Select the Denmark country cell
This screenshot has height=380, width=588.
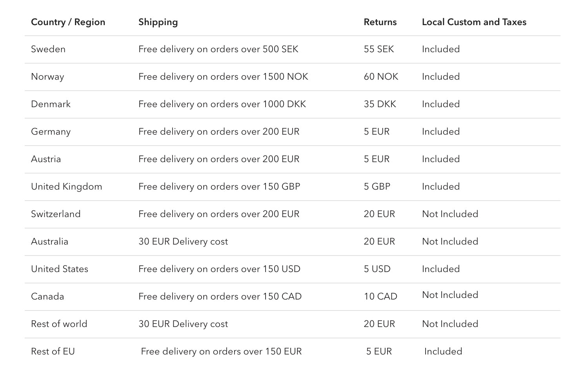tap(51, 104)
